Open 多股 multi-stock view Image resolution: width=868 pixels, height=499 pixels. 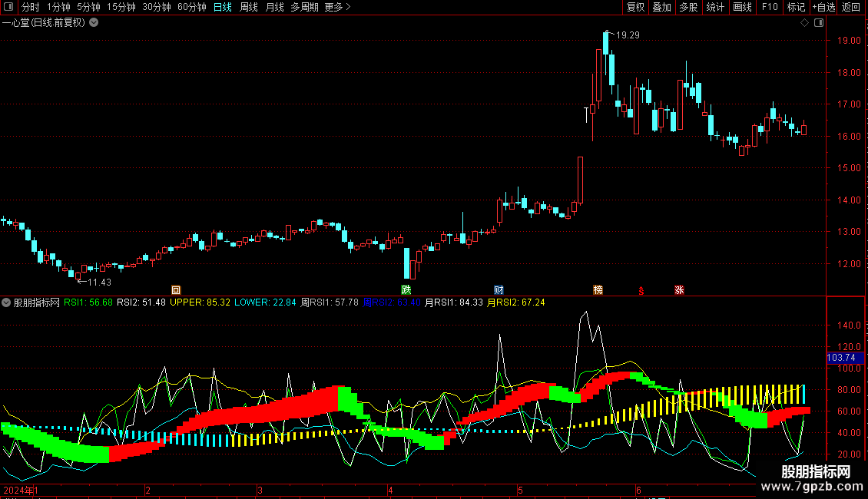pos(688,7)
